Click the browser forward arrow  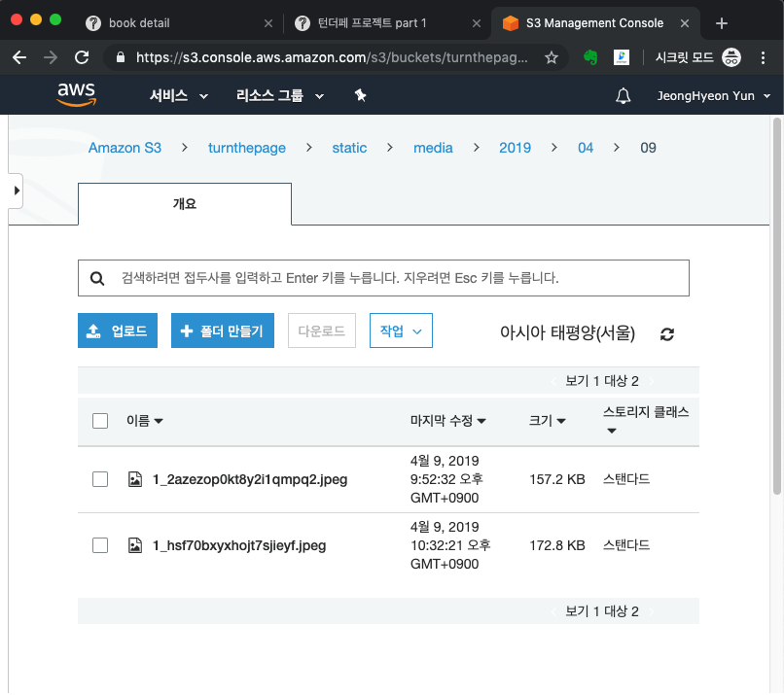pos(51,57)
